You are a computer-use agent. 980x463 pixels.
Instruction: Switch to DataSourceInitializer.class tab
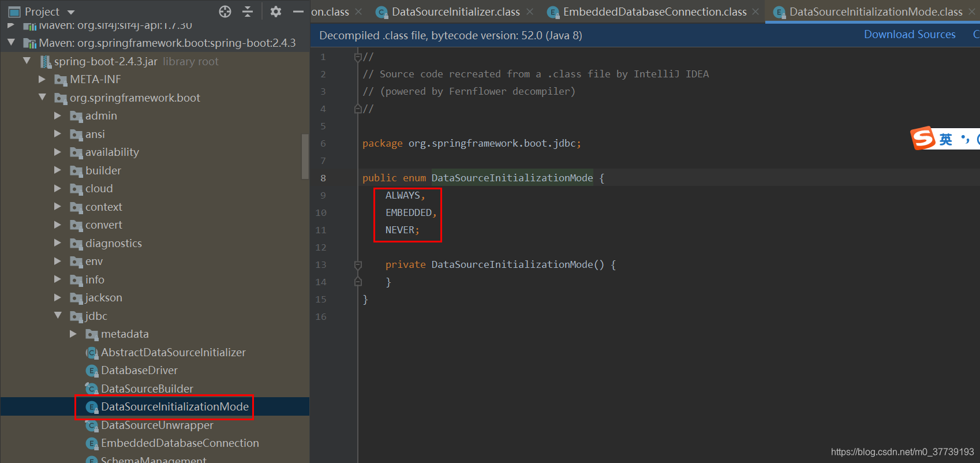[x=455, y=12]
